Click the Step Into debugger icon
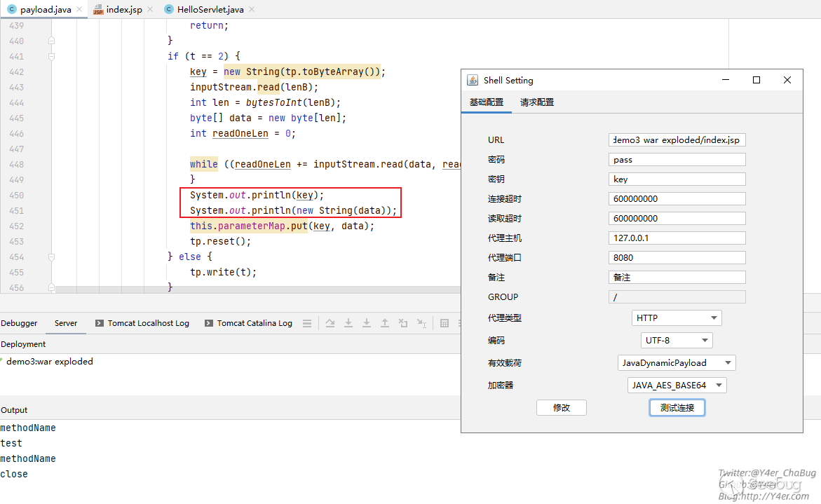The height and width of the screenshot is (504, 821). (x=348, y=323)
